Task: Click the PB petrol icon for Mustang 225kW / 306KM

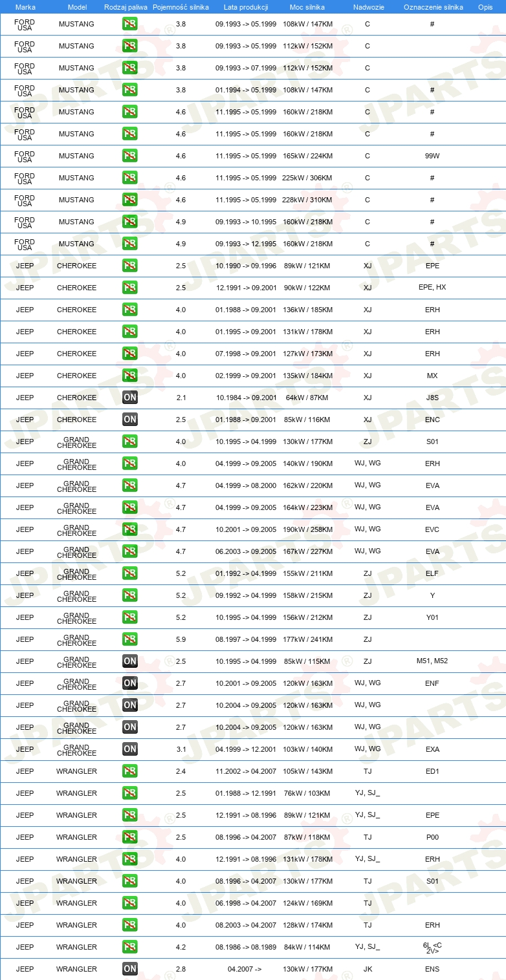Action: (x=129, y=178)
